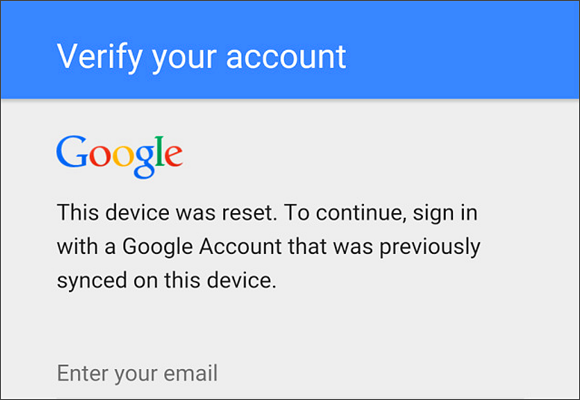Click the "This device was reset." sentence
Screen dimensions: 580x400
[x=167, y=213]
